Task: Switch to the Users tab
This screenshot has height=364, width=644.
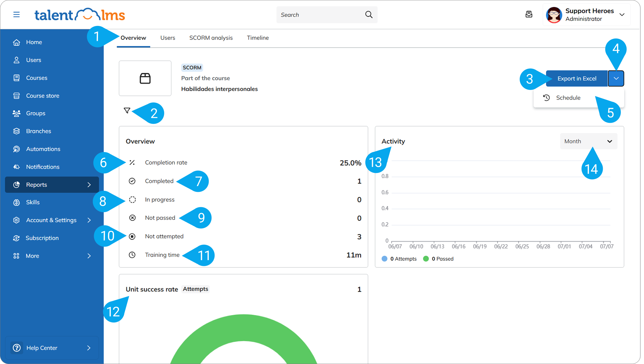Action: pos(168,38)
